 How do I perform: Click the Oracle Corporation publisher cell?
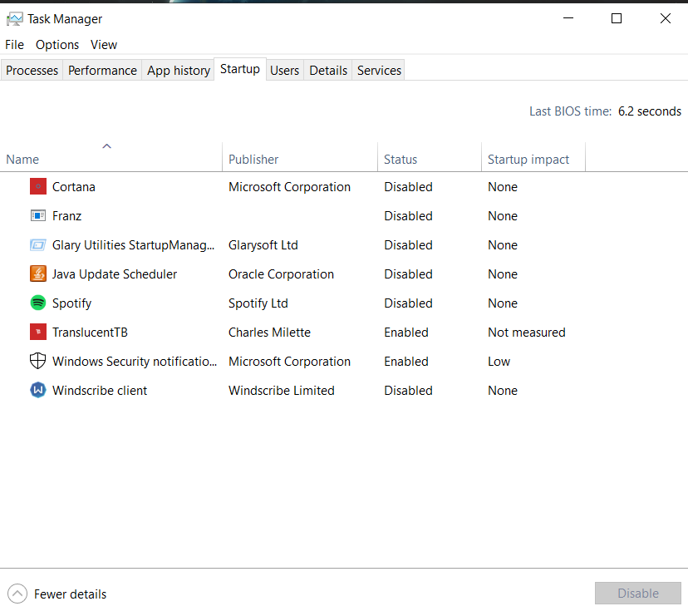click(x=281, y=274)
